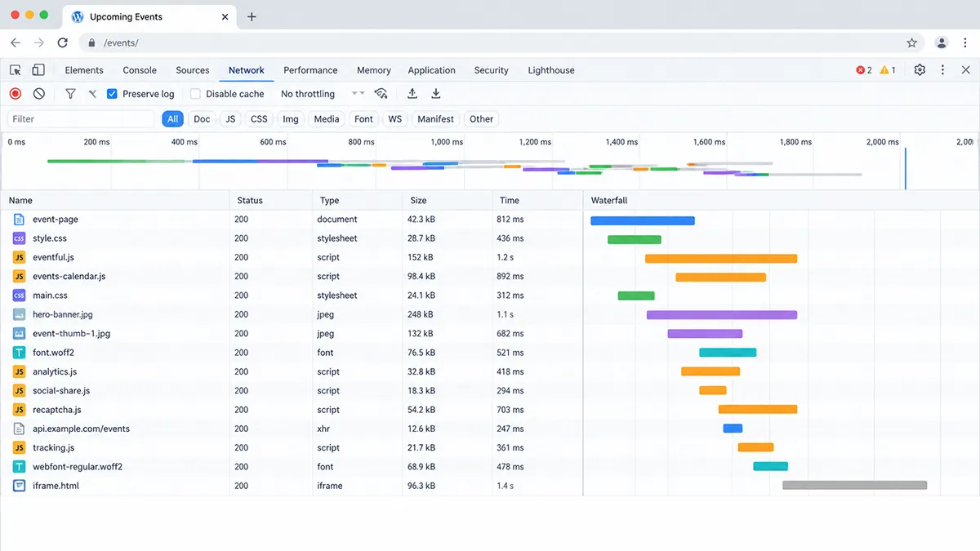Screen dimensions: 980x551
Task: Click the blue marker line in the overview timeline
Action: (905, 169)
